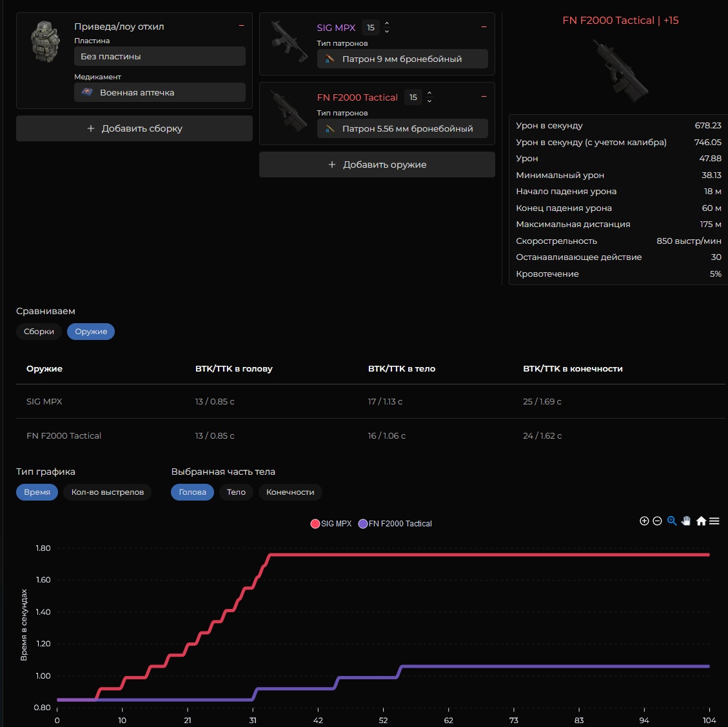728x727 pixels.
Task: Toggle the SIG MPX series in chart legend
Action: tap(331, 524)
